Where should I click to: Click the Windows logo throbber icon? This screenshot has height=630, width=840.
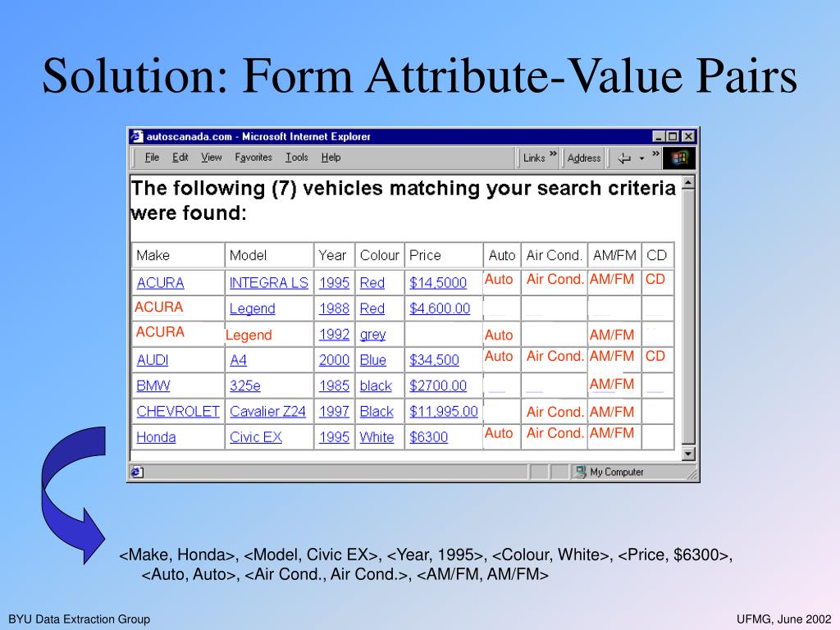point(678,158)
